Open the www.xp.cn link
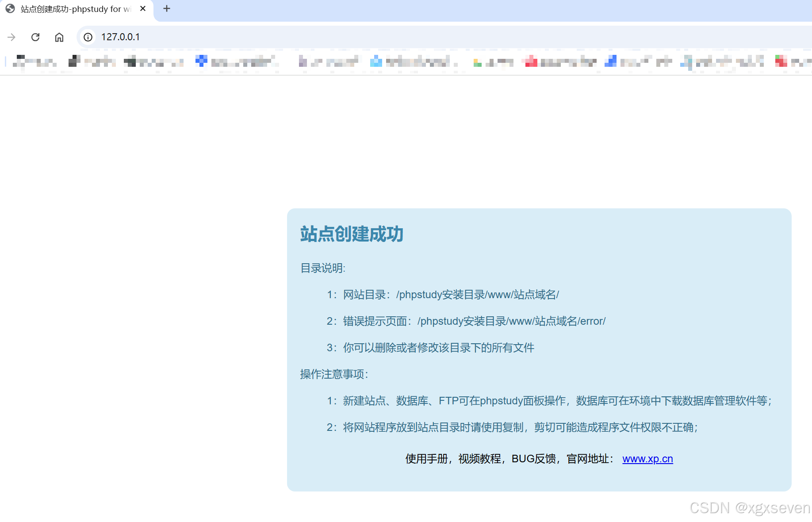Viewport: 812px width, 522px height. (x=647, y=459)
